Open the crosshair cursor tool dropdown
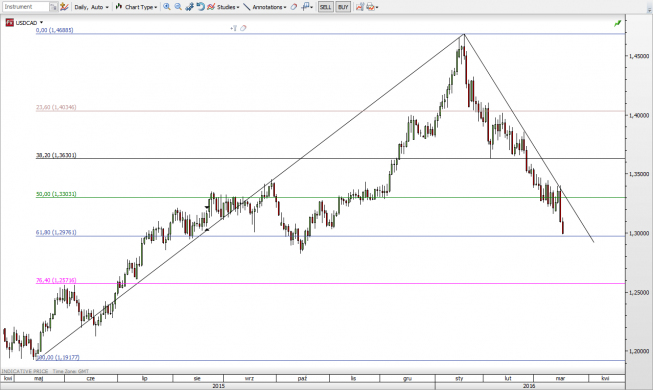 (x=307, y=7)
